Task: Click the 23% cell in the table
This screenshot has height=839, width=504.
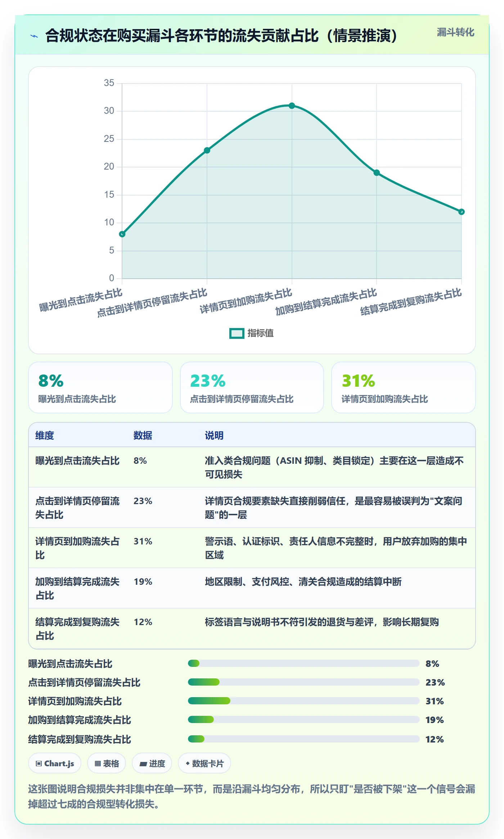Action: (143, 501)
